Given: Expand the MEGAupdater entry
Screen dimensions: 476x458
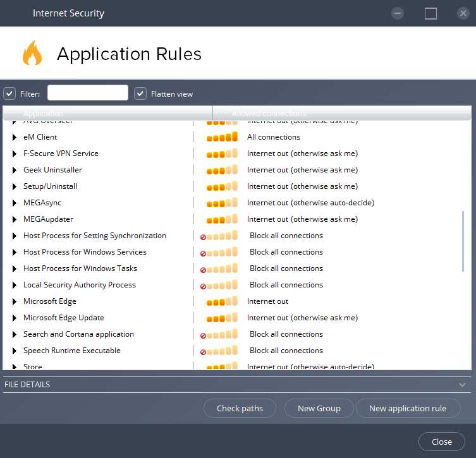Looking at the screenshot, I should (15, 219).
